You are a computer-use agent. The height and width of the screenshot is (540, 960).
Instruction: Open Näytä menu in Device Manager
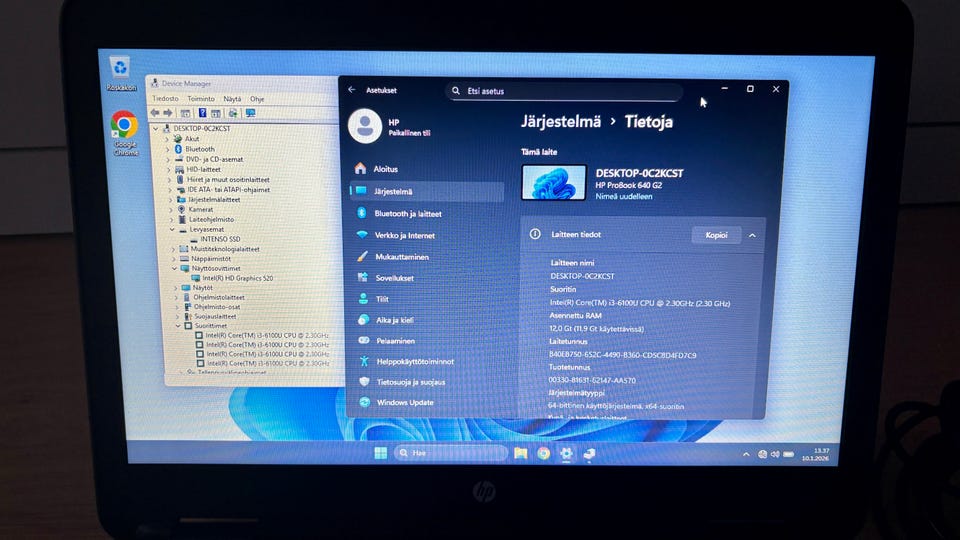click(232, 99)
